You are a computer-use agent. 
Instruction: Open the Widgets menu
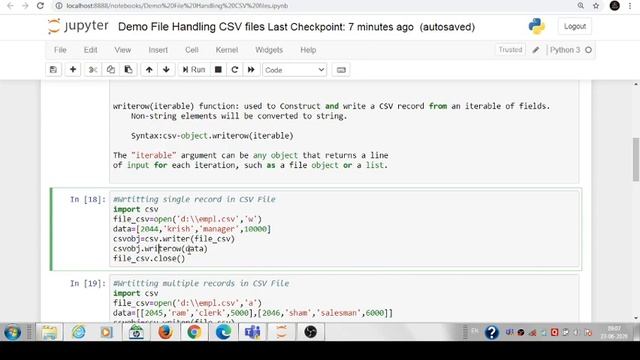(x=269, y=50)
